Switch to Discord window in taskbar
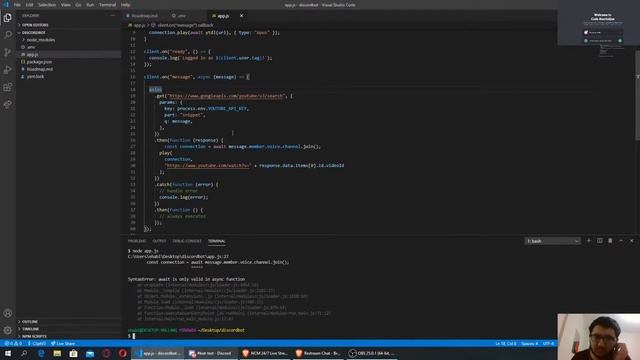 [211, 353]
